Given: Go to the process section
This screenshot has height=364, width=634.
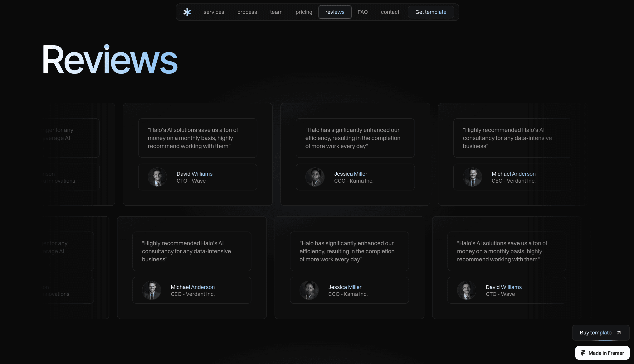Looking at the screenshot, I should click(x=247, y=12).
